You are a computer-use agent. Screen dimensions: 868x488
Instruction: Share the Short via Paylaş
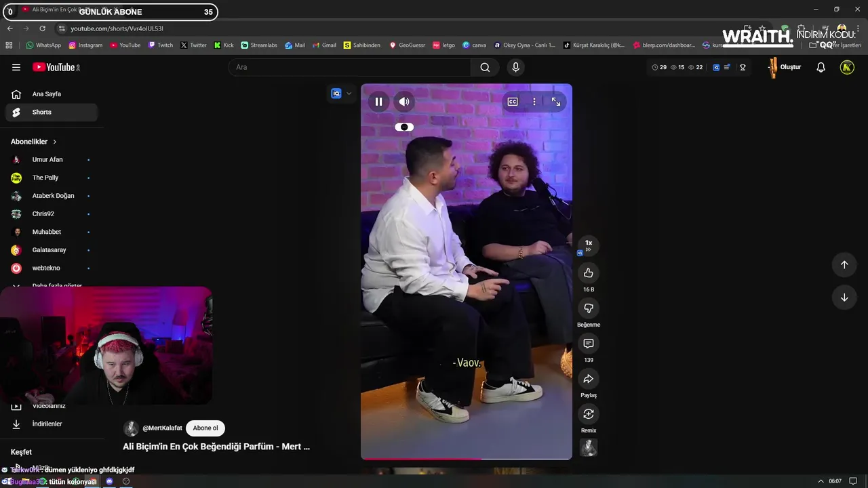[x=589, y=379]
